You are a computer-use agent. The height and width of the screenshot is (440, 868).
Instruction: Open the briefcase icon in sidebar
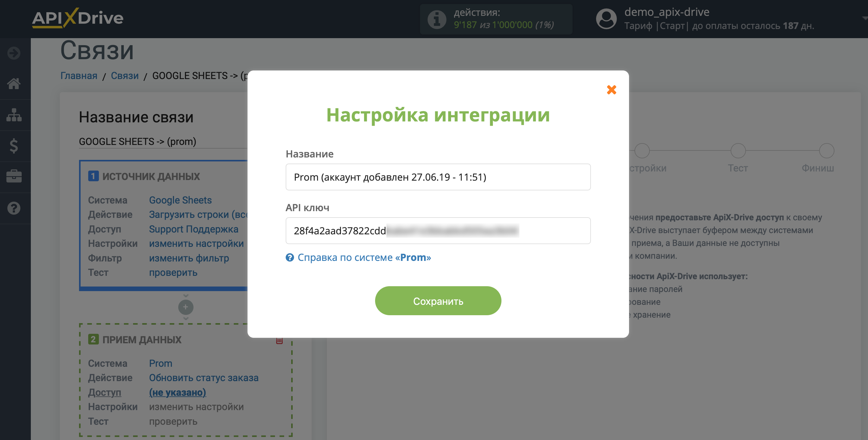pos(14,177)
